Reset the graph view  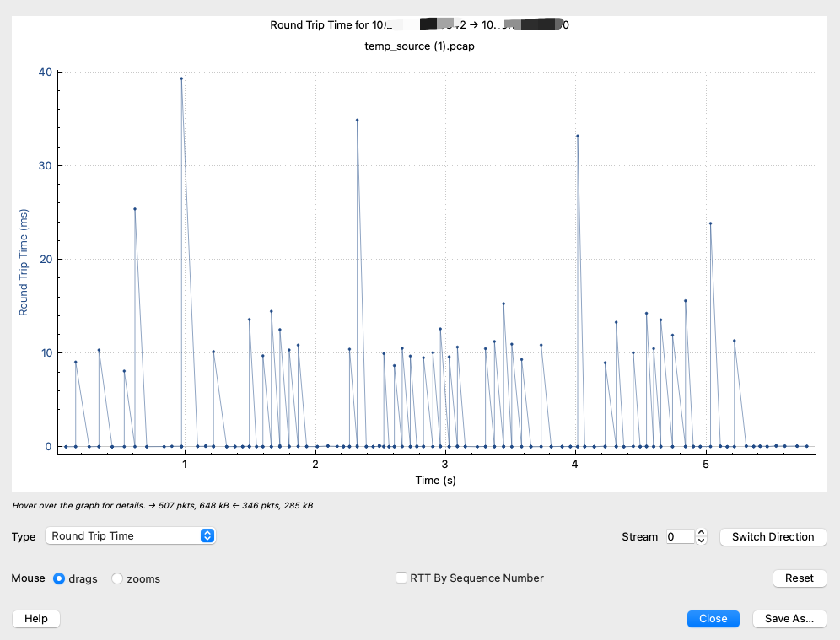click(x=799, y=578)
